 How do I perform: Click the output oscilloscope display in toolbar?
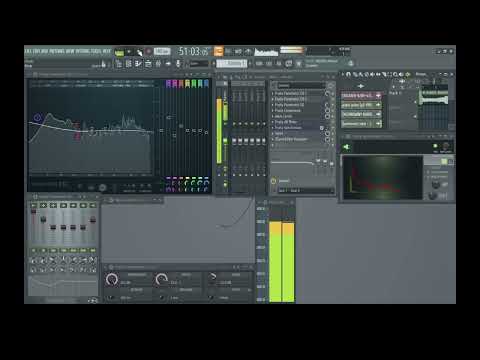point(266,52)
